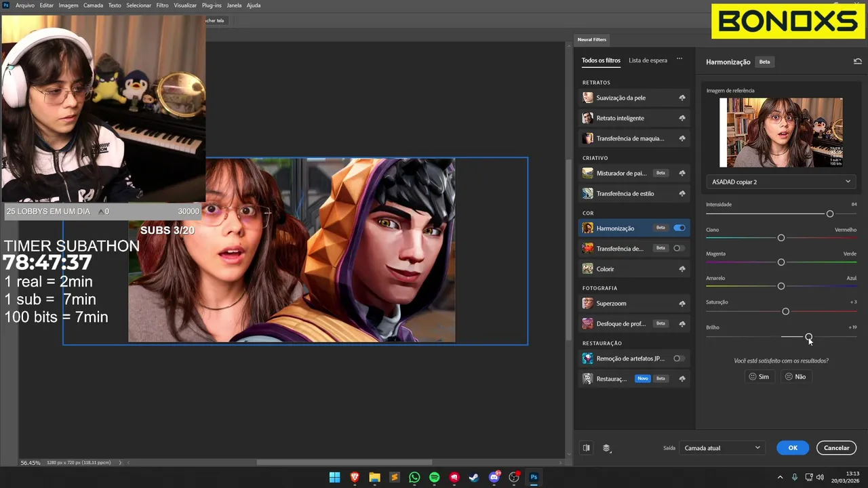Answer Não to the satisfaction question

795,377
